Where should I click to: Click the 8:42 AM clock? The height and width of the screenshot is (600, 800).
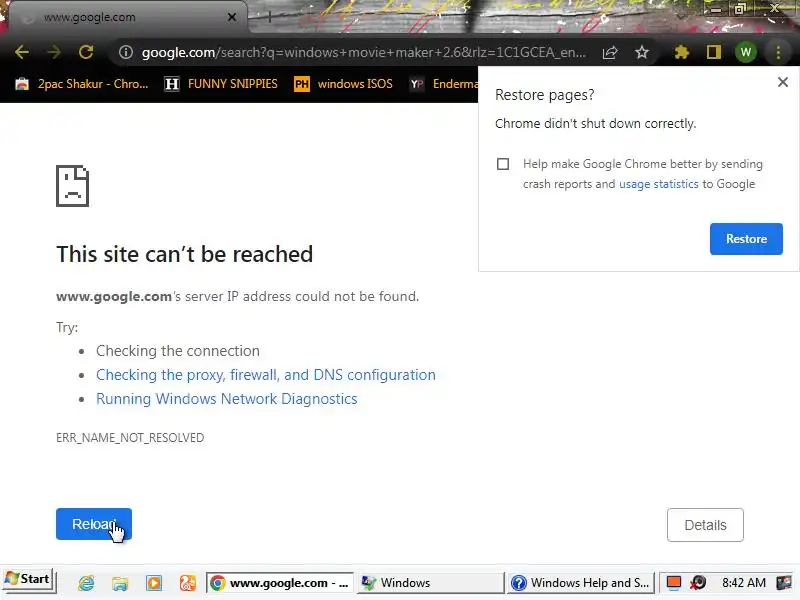744,583
